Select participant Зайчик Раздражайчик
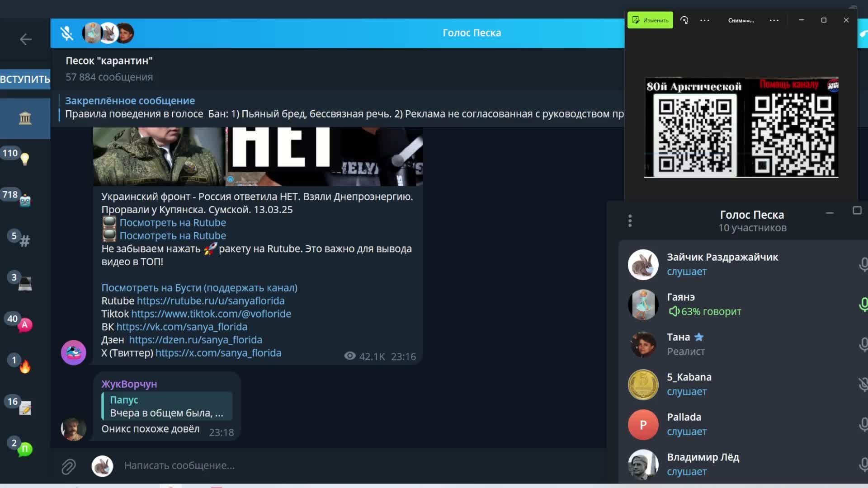 coord(743,264)
